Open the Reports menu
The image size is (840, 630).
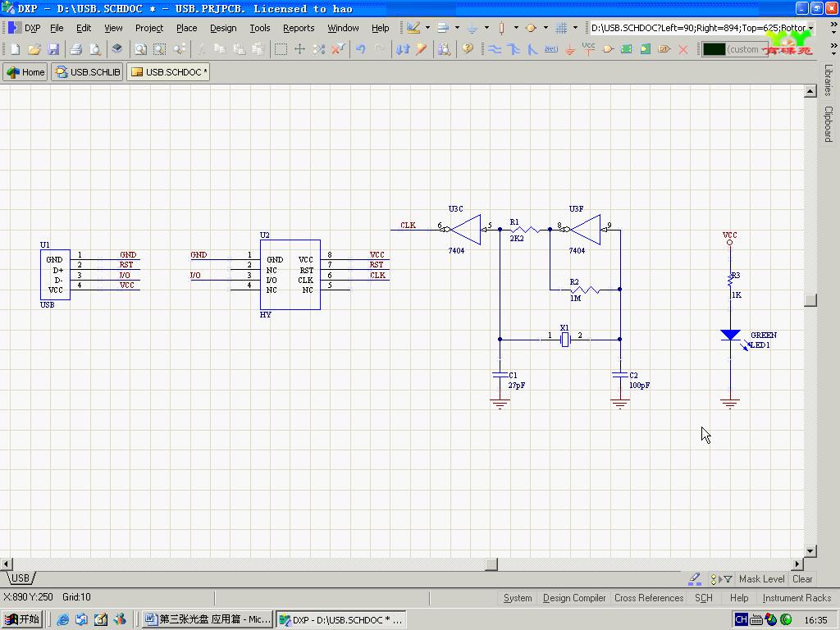point(299,28)
